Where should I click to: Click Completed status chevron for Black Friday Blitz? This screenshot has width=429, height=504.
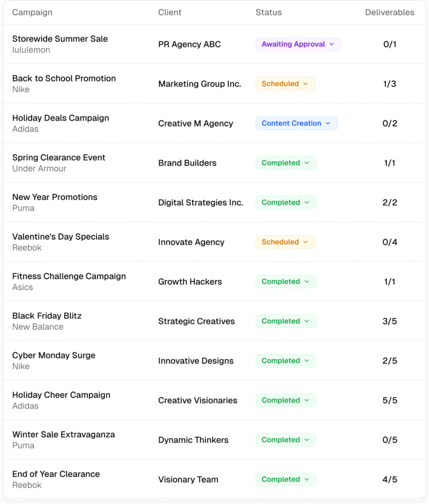pyautogui.click(x=307, y=321)
